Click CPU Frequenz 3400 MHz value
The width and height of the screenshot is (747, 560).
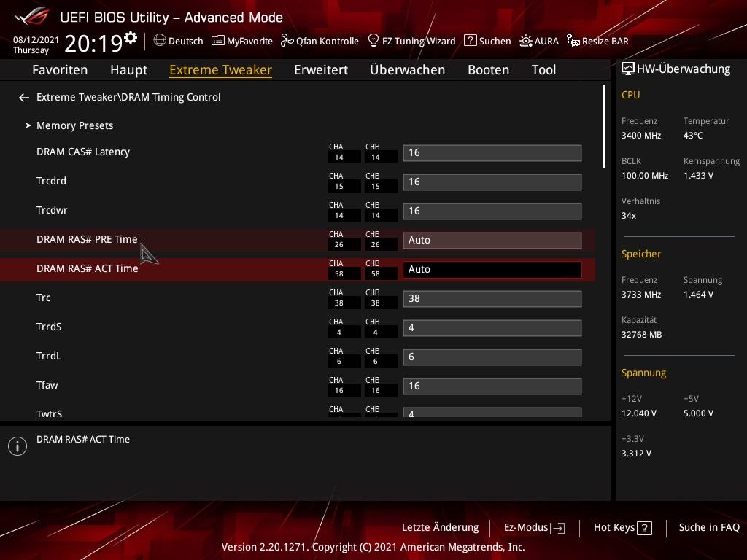pyautogui.click(x=640, y=135)
